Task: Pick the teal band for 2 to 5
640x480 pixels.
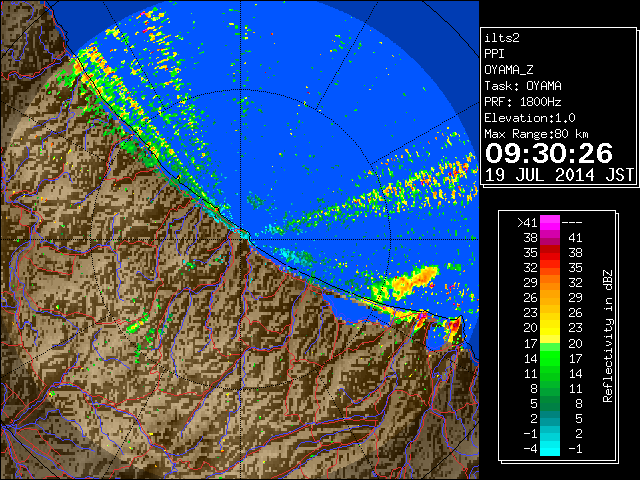Action: tap(550, 418)
